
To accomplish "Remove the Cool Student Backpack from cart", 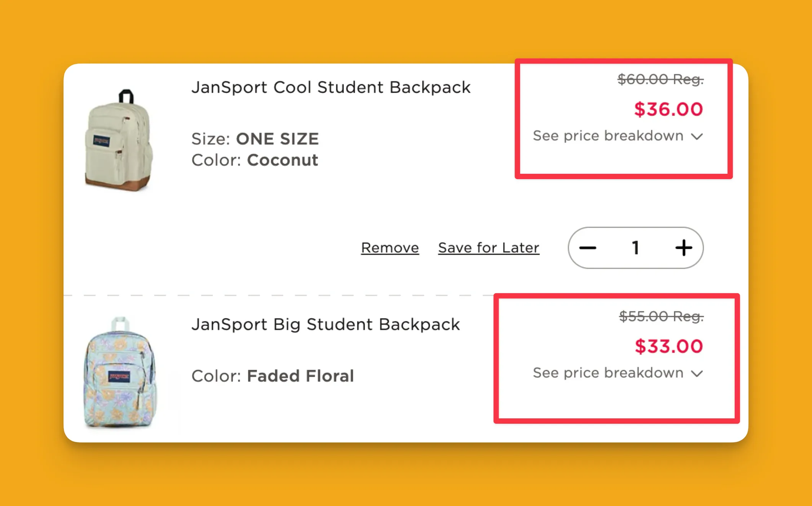I will click(390, 248).
